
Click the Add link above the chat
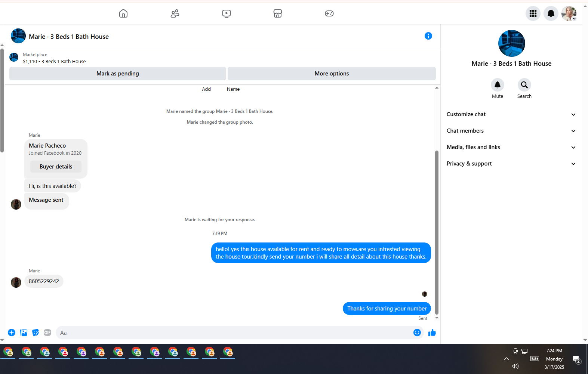click(x=206, y=89)
